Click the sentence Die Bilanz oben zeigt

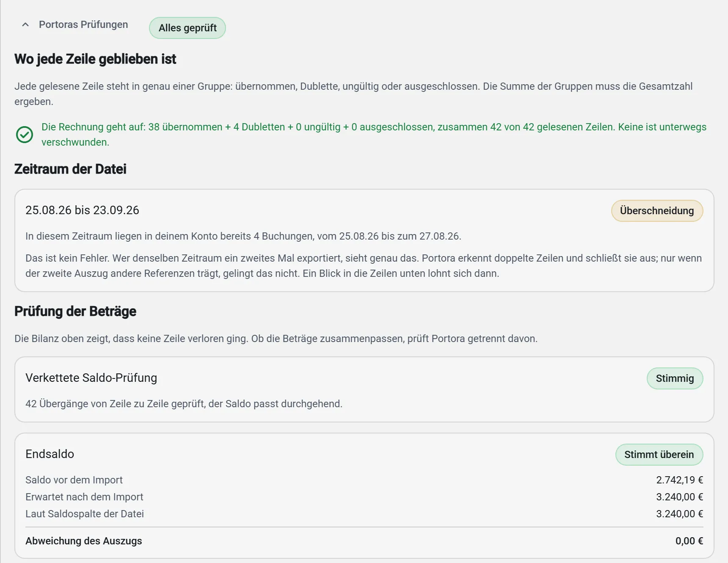(x=276, y=339)
